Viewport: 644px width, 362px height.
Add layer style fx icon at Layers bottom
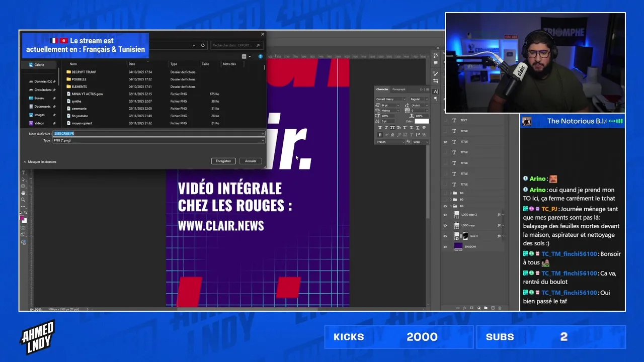464,308
